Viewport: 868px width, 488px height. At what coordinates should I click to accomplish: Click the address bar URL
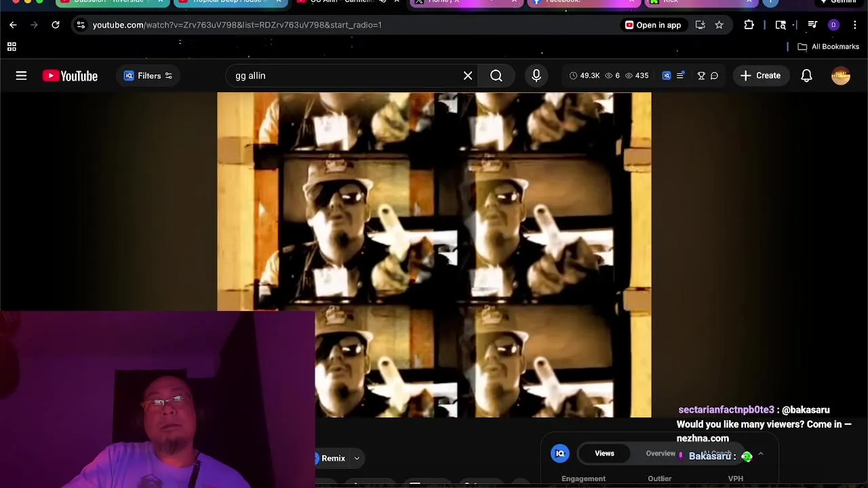coord(237,25)
